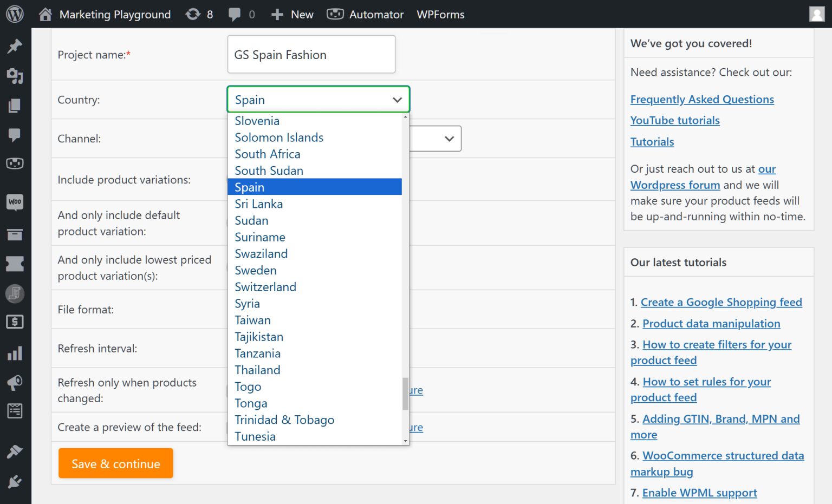Select the coupon ticket icon in the sidebar
832x504 pixels.
coord(15,264)
